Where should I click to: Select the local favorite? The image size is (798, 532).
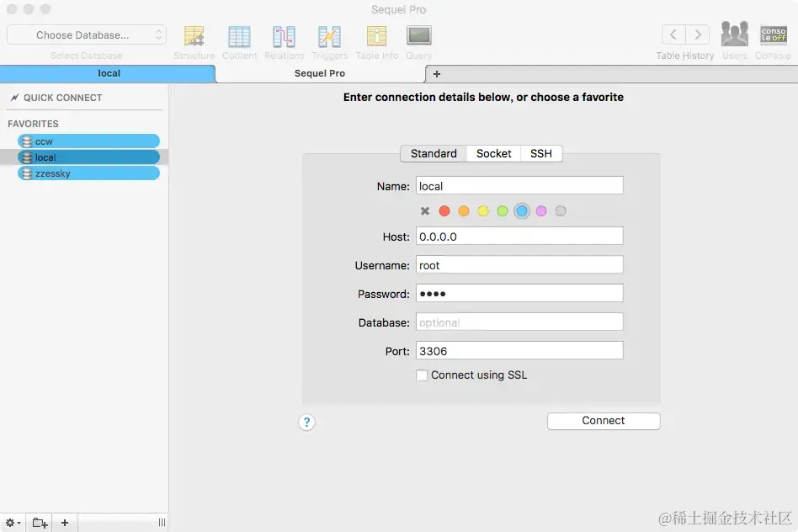click(88, 157)
